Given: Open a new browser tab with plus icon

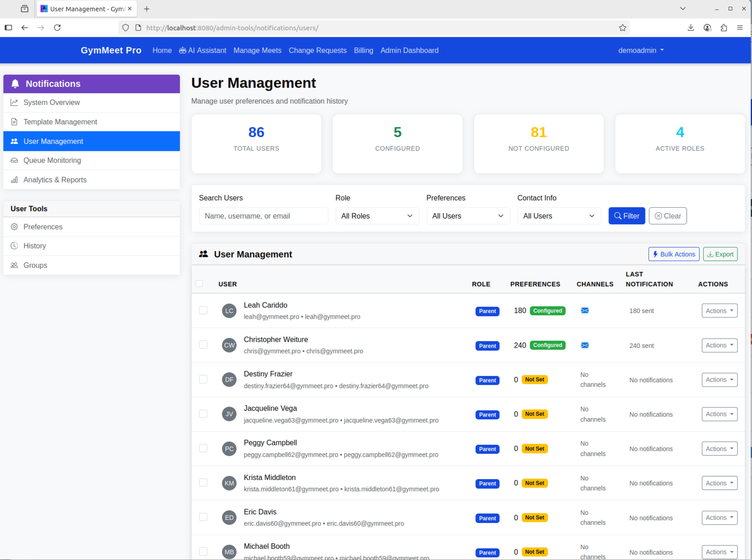Looking at the screenshot, I should pyautogui.click(x=147, y=9).
